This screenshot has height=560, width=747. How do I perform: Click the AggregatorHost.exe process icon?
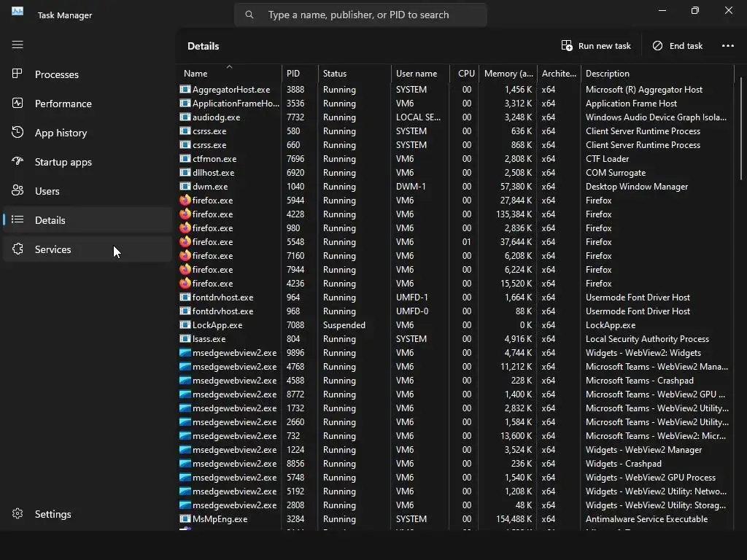coord(185,89)
